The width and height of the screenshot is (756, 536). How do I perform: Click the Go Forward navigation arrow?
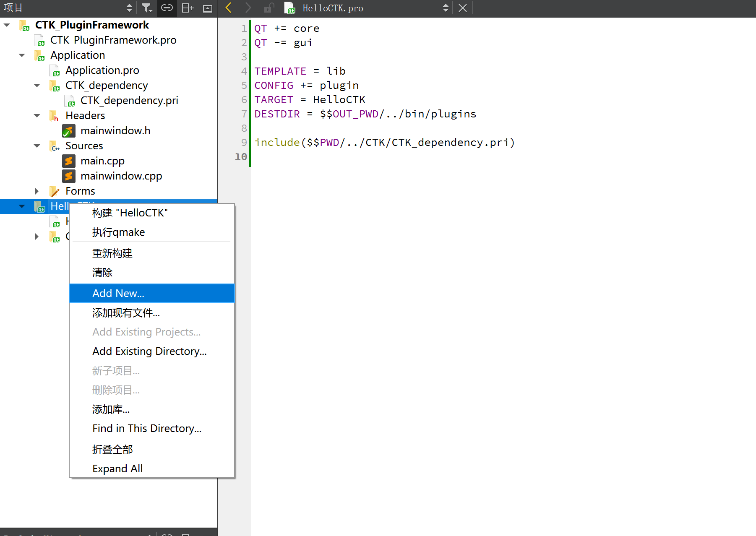pos(248,8)
